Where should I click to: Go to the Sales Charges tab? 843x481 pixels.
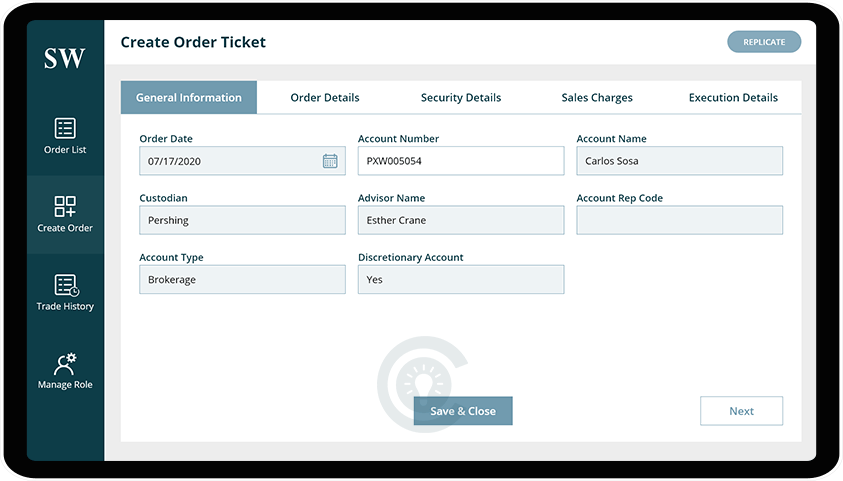pyautogui.click(x=597, y=97)
